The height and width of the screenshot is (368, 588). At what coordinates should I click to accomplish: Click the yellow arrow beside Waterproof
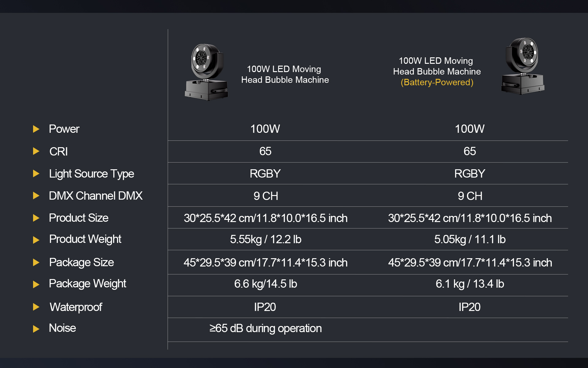pos(36,307)
